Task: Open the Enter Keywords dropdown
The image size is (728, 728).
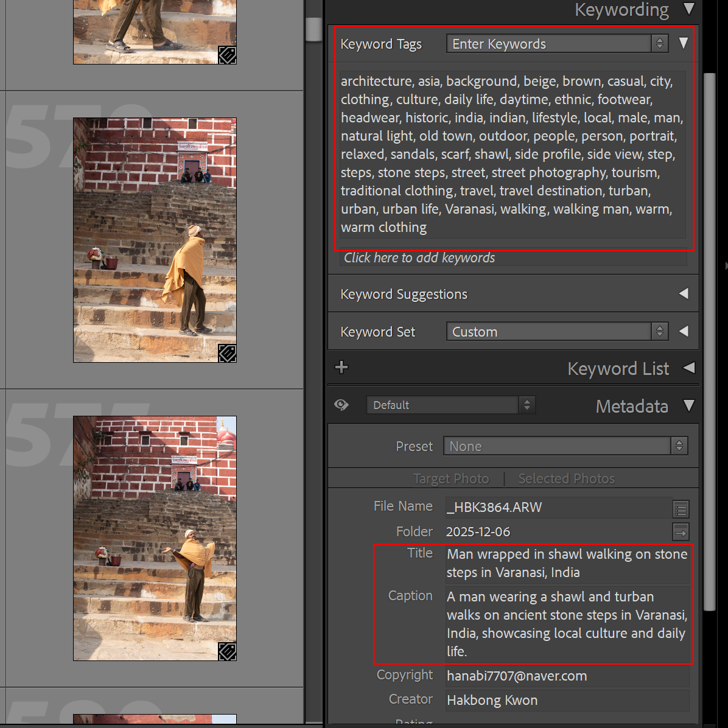Action: coord(557,44)
